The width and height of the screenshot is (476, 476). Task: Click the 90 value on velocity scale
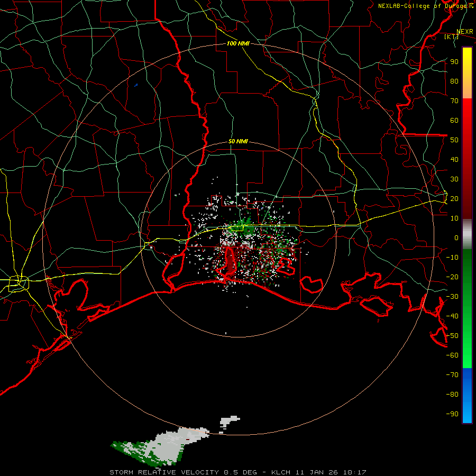point(454,62)
